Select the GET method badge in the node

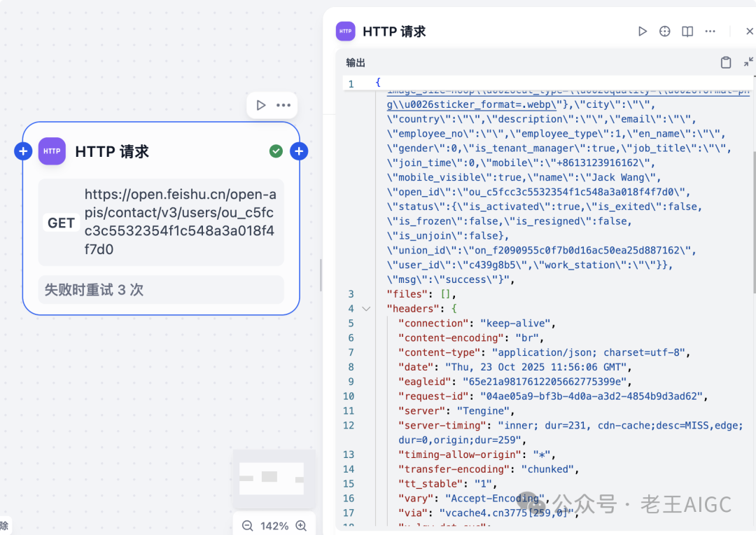coord(61,223)
